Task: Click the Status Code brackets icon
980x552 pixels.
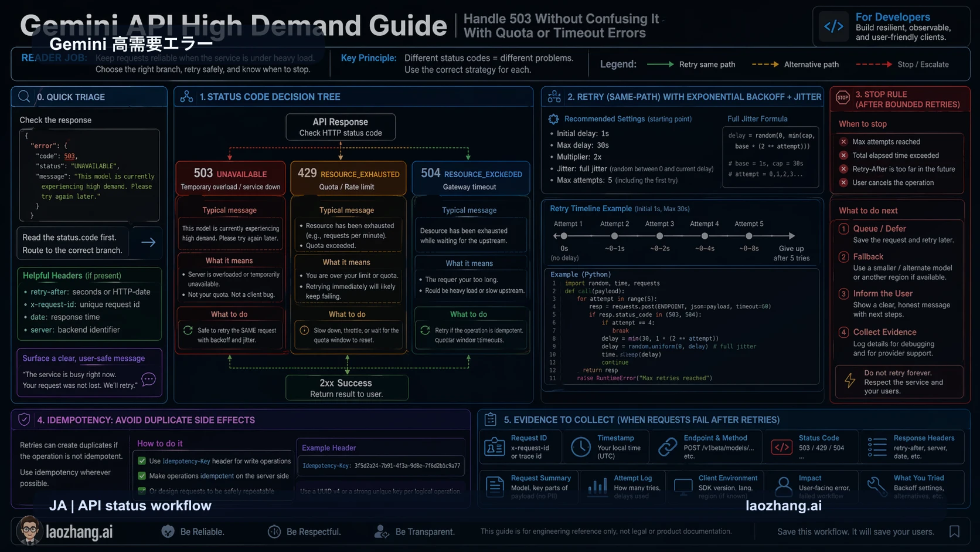Action: coord(782,447)
